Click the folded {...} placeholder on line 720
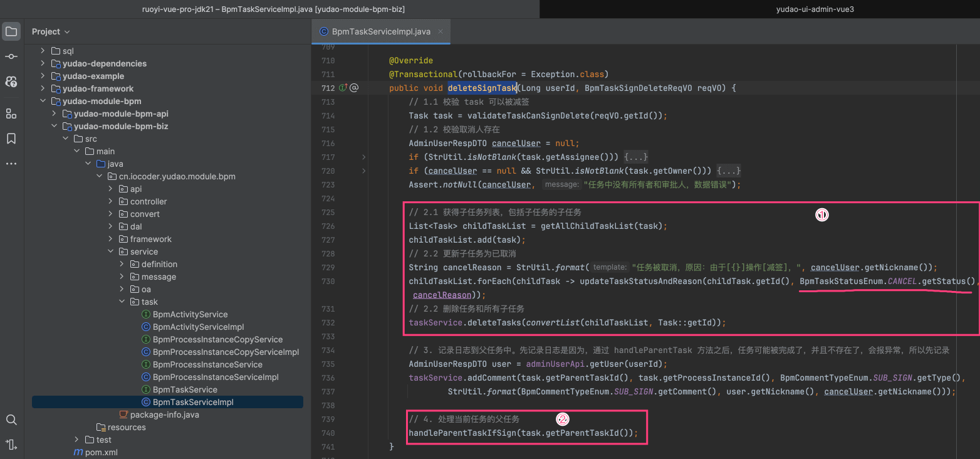Screen dimensions: 980x459 coord(729,171)
